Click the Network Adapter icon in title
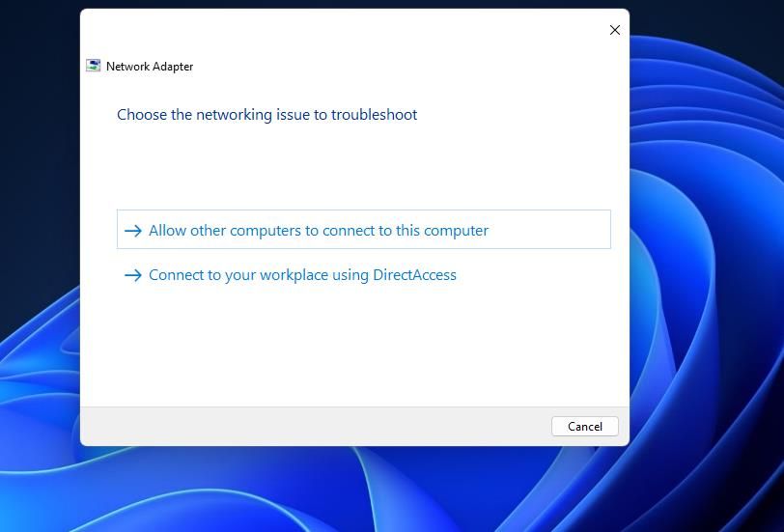This screenshot has height=532, width=784. pos(93,66)
